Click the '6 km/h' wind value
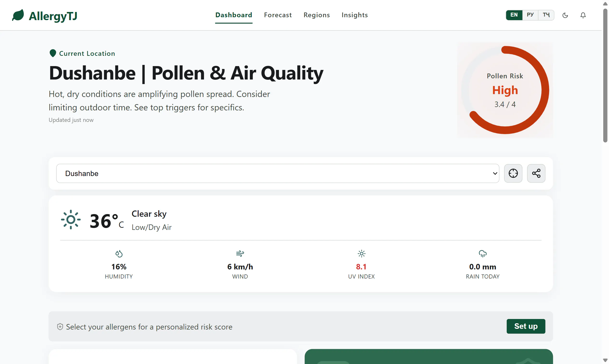This screenshot has width=609, height=364. (240, 267)
